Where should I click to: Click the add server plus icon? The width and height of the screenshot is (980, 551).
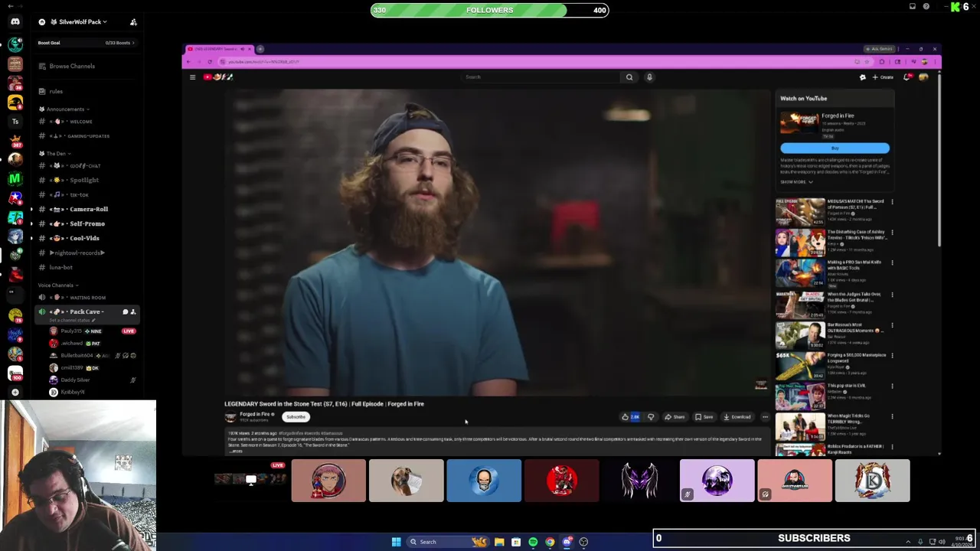tap(15, 392)
